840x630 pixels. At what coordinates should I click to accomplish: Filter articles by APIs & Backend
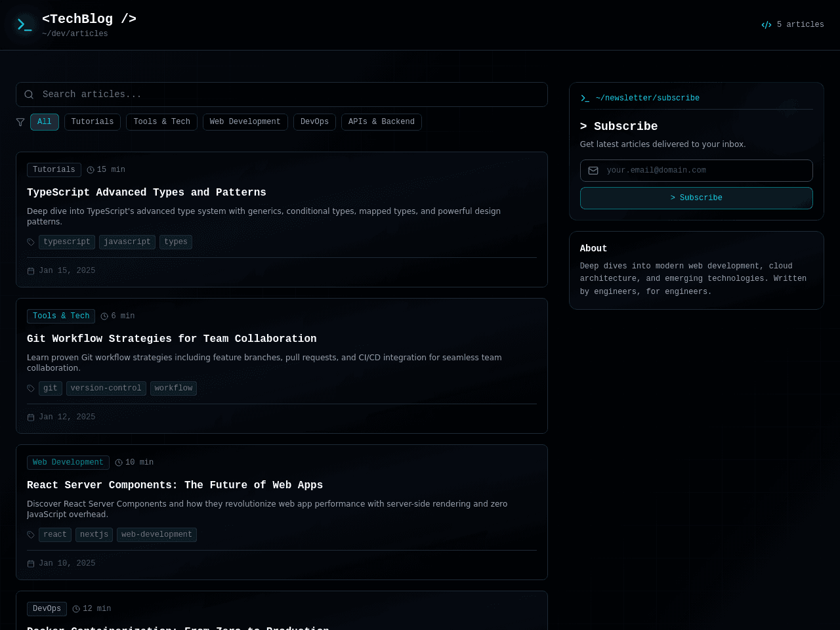(381, 122)
